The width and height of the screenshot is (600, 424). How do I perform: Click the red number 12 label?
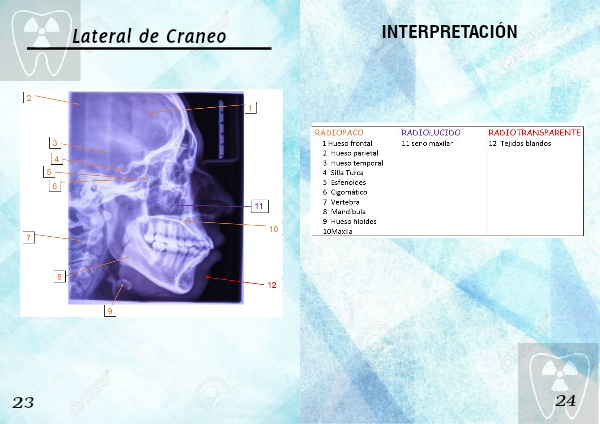[271, 285]
